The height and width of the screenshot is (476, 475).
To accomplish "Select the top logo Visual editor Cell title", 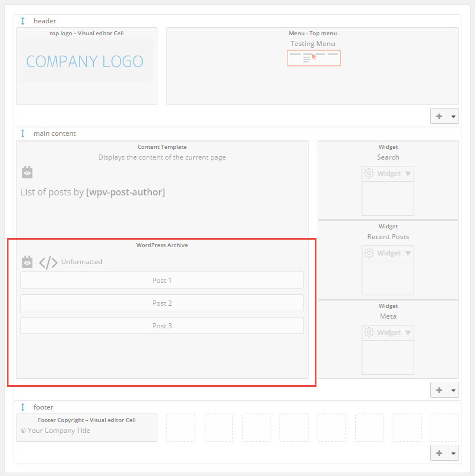I will [x=86, y=34].
